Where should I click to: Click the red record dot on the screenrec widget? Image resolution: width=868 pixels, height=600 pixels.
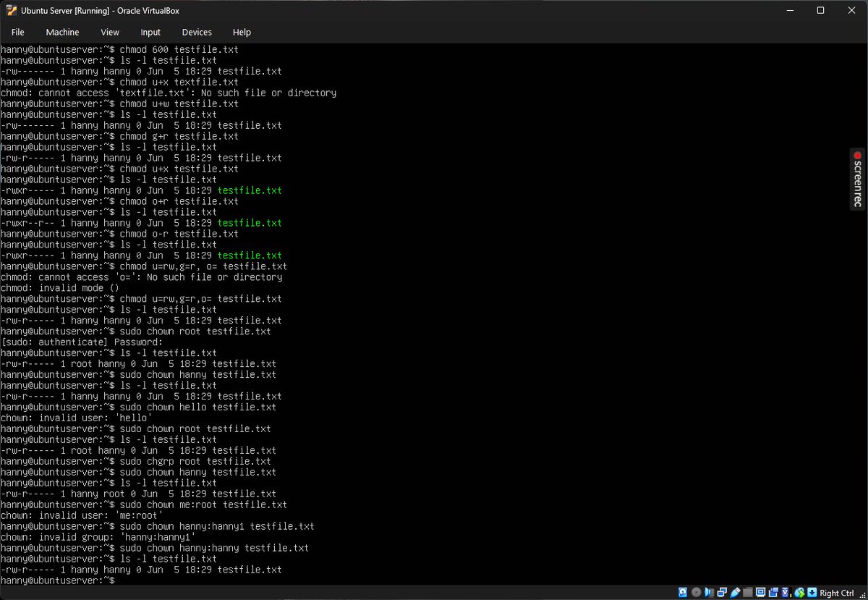pyautogui.click(x=858, y=155)
